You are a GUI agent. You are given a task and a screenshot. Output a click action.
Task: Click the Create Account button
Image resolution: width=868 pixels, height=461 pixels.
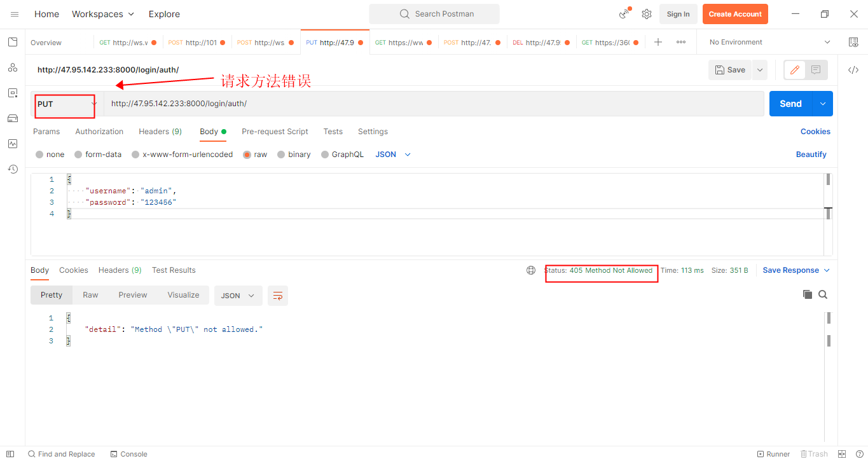[735, 14]
